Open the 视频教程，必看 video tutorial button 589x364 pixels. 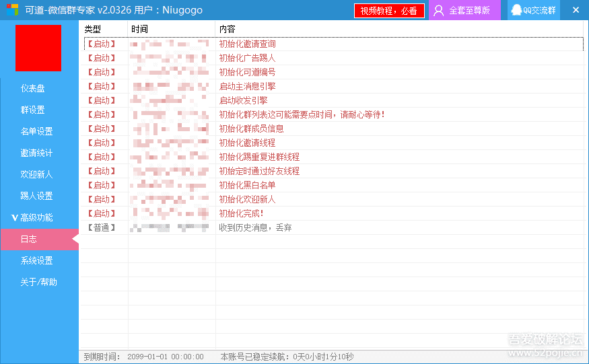click(389, 11)
